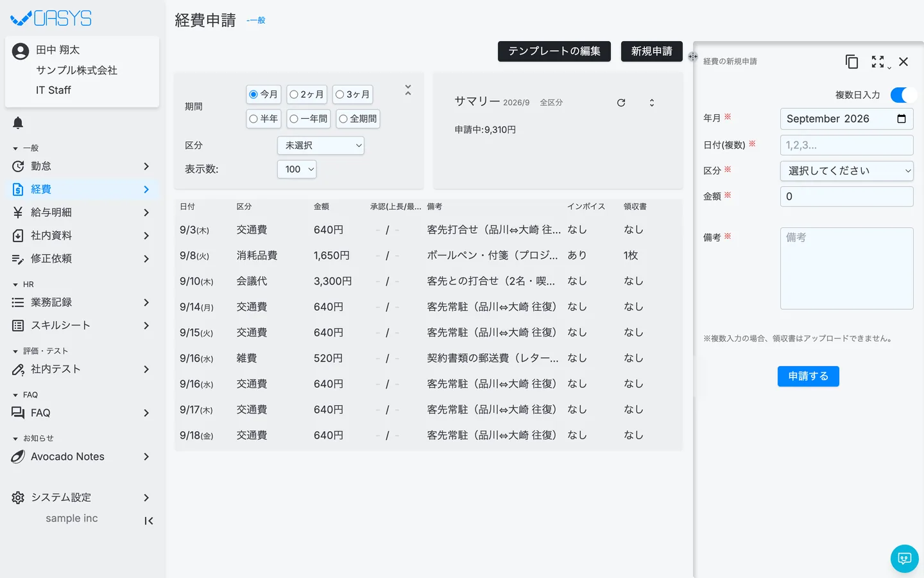
Task: Toggle the 複数日入力 switch
Action: [x=903, y=95]
